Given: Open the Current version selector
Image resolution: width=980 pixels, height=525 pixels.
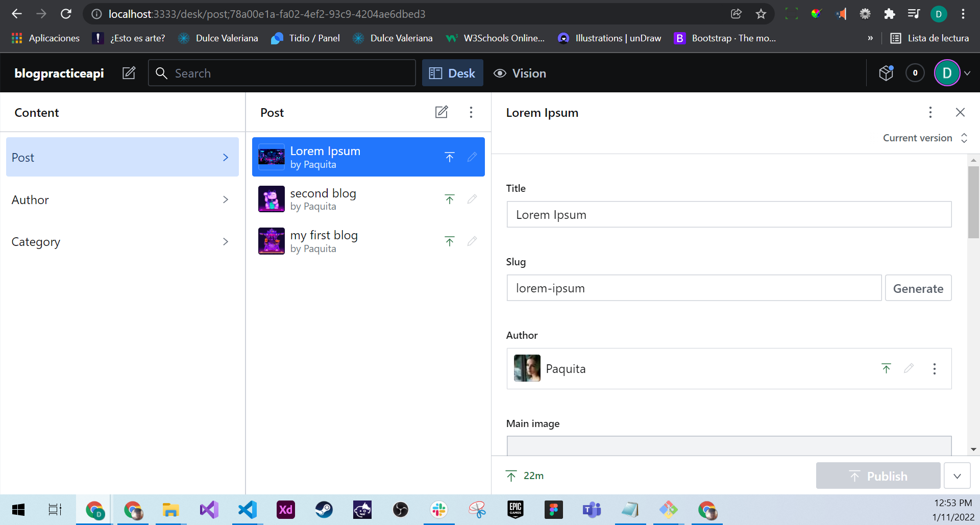Looking at the screenshot, I should pyautogui.click(x=925, y=138).
